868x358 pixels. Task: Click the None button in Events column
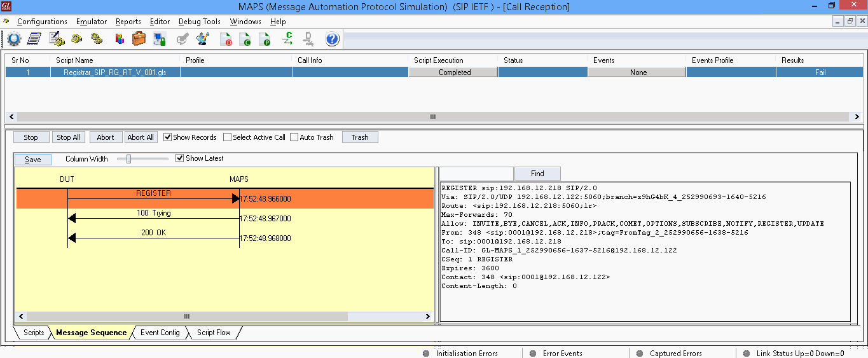638,72
